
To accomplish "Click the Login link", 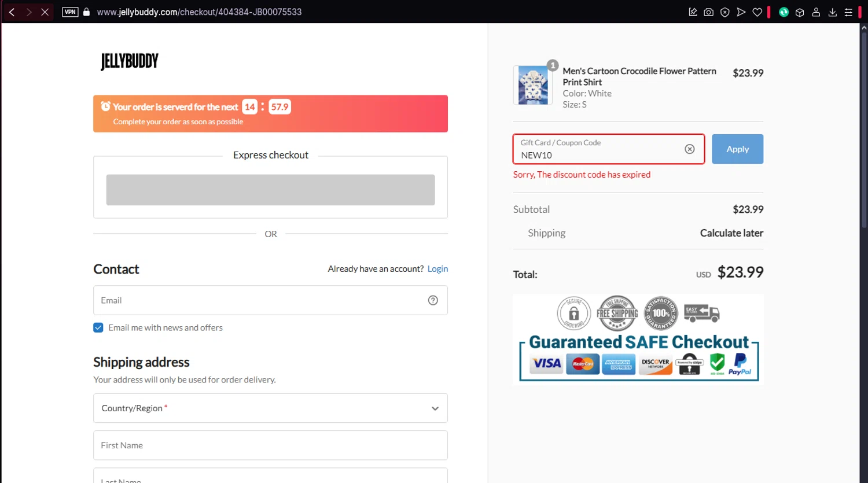I will click(x=437, y=269).
